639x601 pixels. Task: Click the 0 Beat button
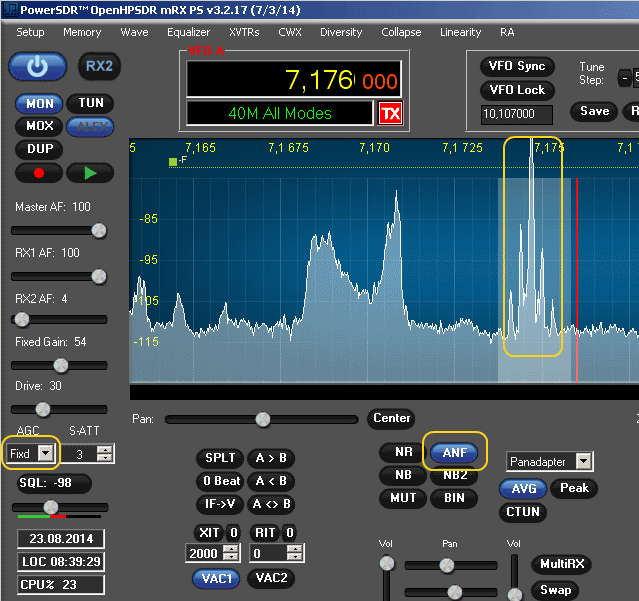click(220, 481)
